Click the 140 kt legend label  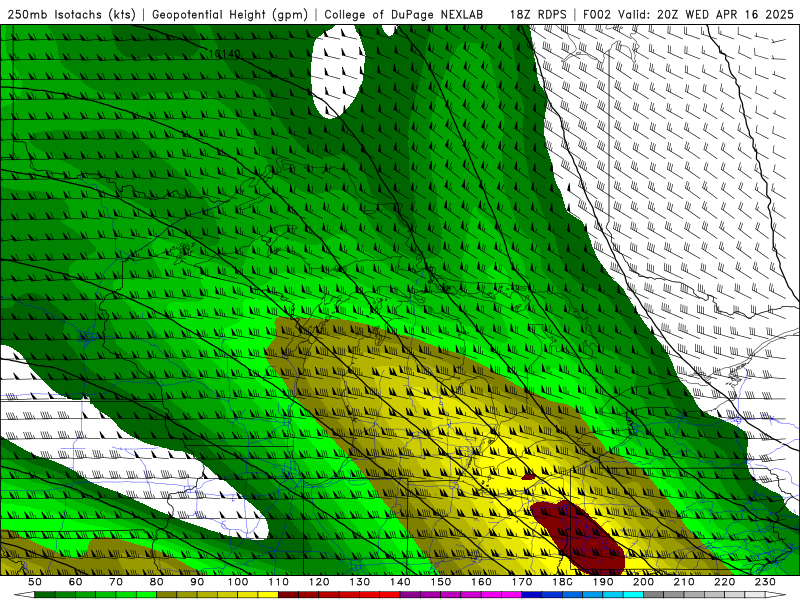click(401, 582)
